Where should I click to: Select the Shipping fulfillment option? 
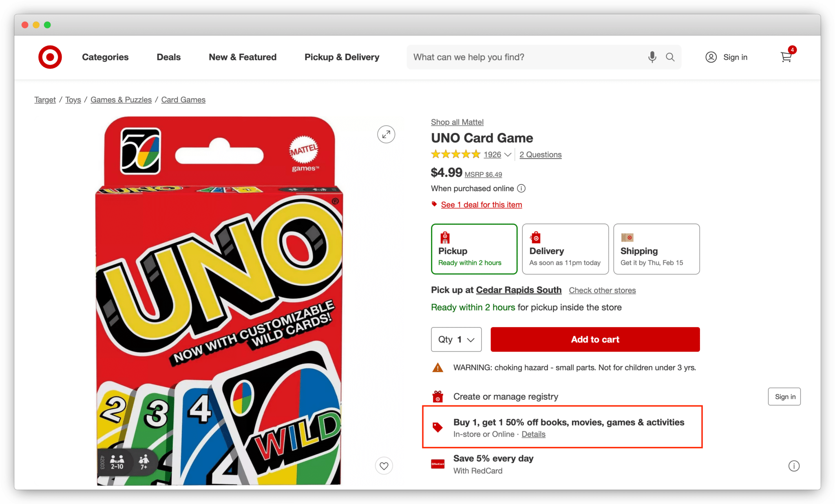[x=656, y=249]
